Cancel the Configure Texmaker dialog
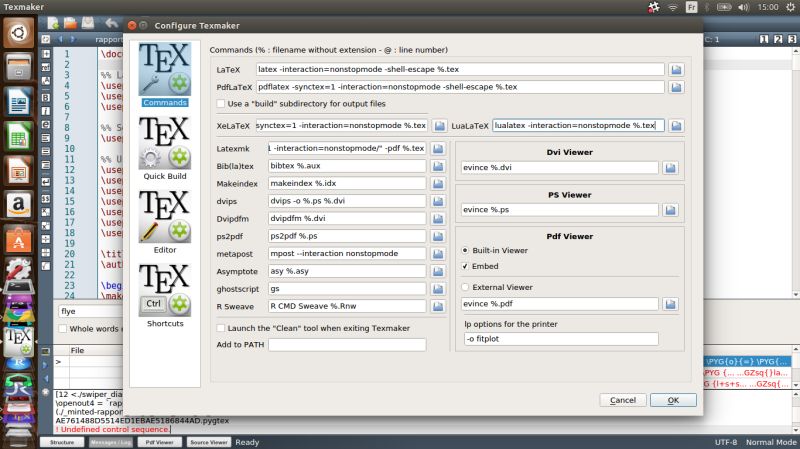 (x=623, y=400)
